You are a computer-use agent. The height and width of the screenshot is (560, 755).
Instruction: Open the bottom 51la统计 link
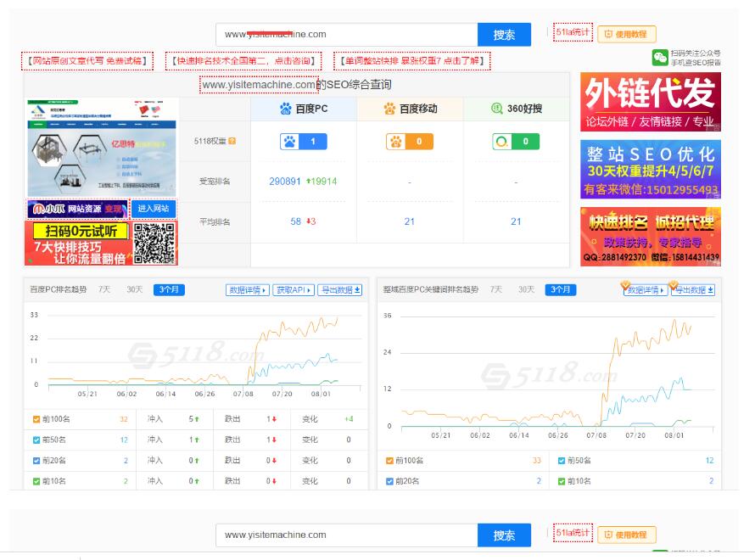573,533
